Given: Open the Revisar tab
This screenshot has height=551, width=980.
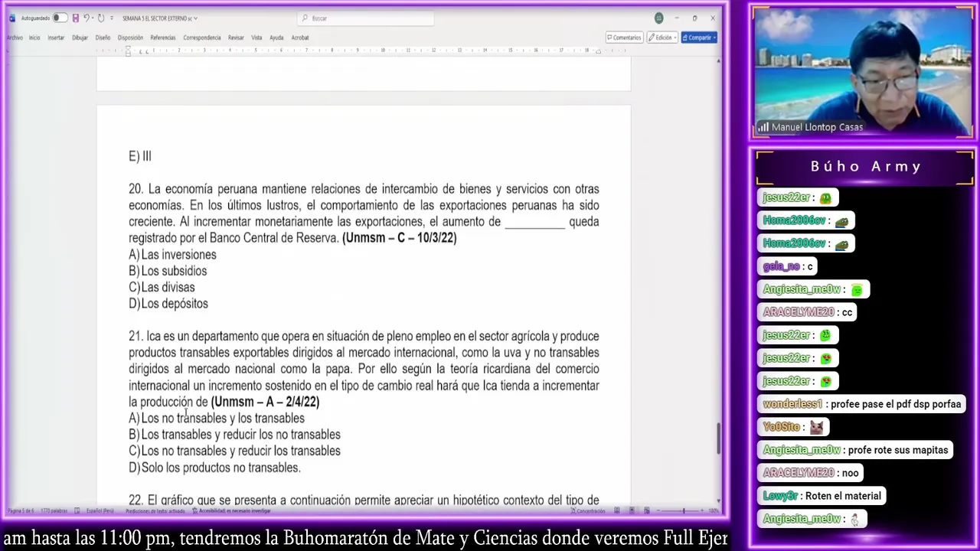Looking at the screenshot, I should tap(236, 37).
